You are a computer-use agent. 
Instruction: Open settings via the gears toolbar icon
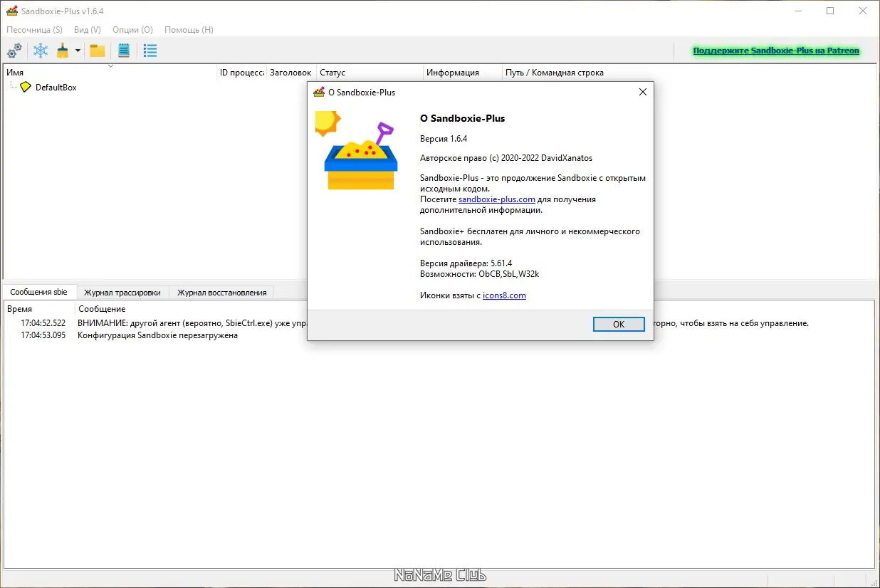click(14, 51)
